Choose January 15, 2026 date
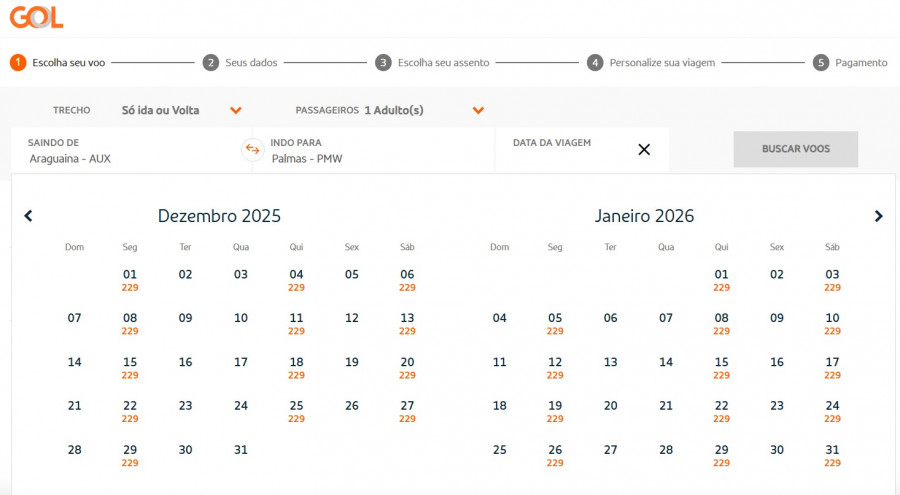Screen dimensions: 900x495 click(x=721, y=368)
